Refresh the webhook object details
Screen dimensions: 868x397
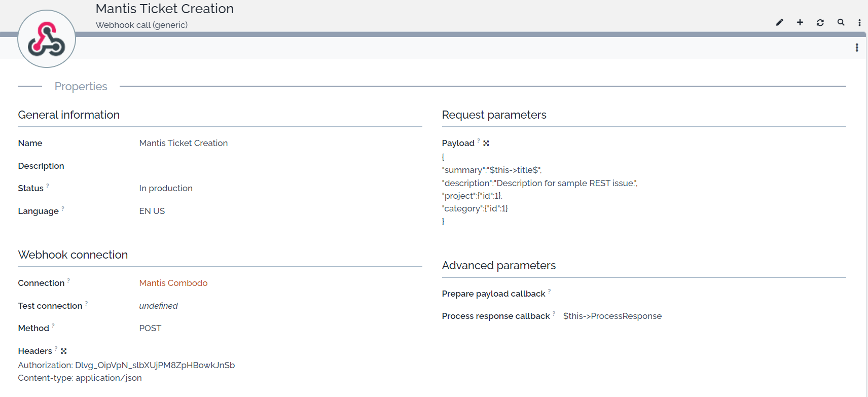(x=820, y=22)
